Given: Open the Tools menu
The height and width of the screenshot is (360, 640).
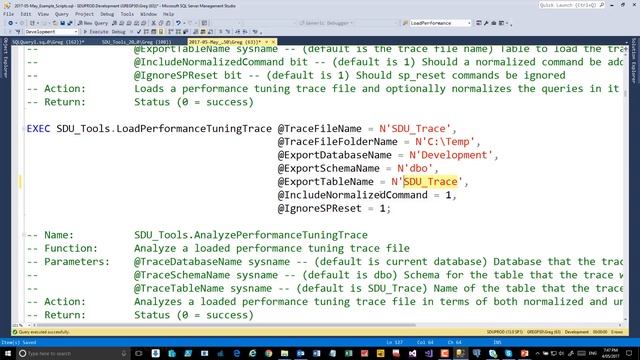Looking at the screenshot, I should 127,14.
